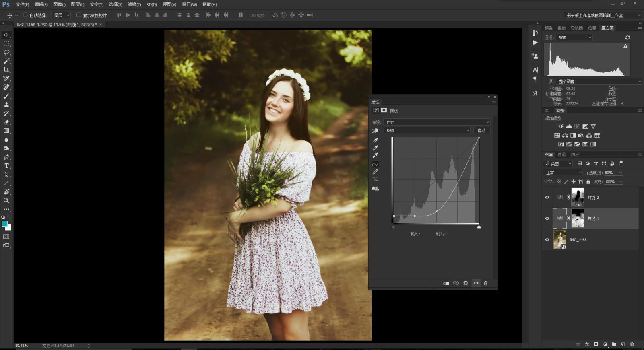Open the 滤镜(T) menu

134,4
